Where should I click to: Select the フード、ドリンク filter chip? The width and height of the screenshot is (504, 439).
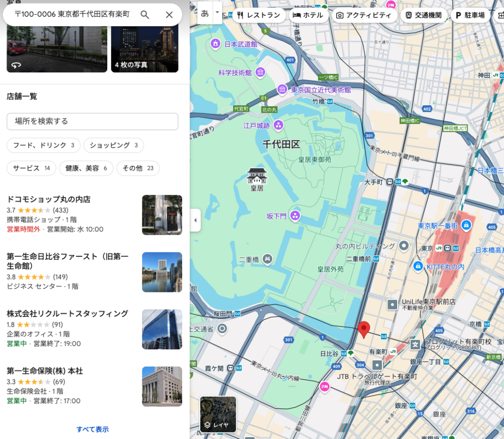pyautogui.click(x=43, y=145)
